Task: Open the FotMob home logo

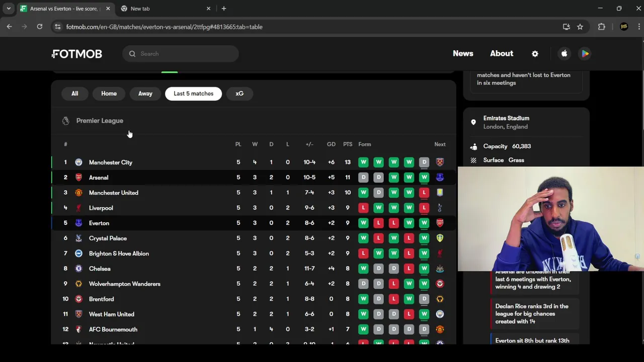Action: (77, 54)
